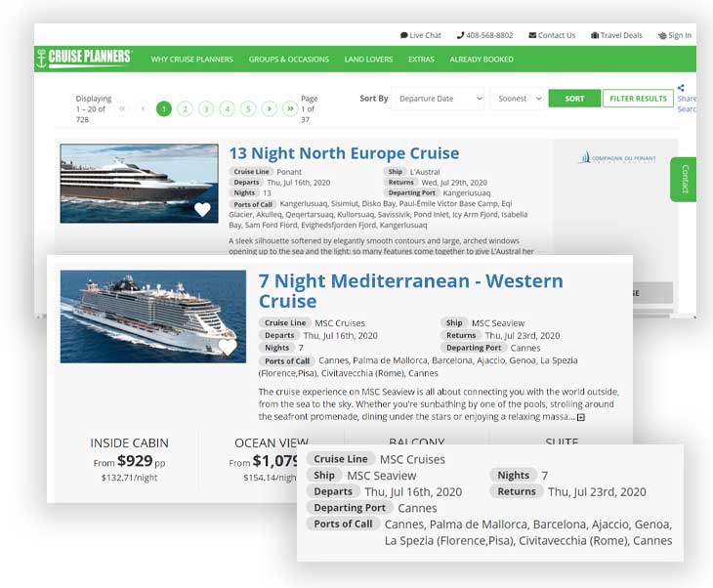This screenshot has width=713, height=588.
Task: Click the green SORT button
Action: 574,99
